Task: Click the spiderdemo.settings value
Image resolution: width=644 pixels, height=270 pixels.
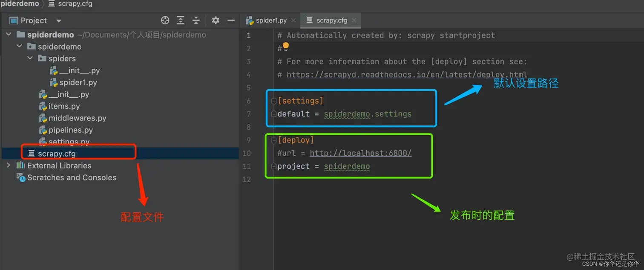Action: pyautogui.click(x=368, y=114)
